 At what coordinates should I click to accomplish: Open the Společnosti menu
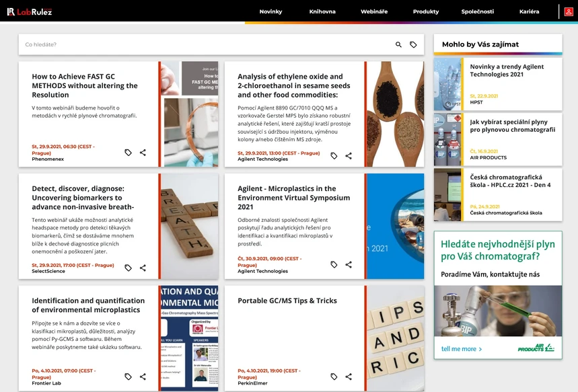coord(477,11)
